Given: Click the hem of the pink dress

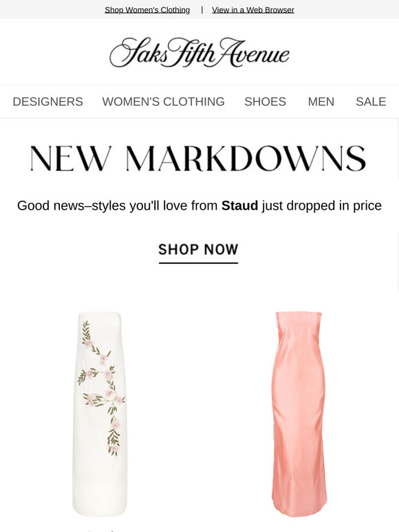Looking at the screenshot, I should (299, 511).
